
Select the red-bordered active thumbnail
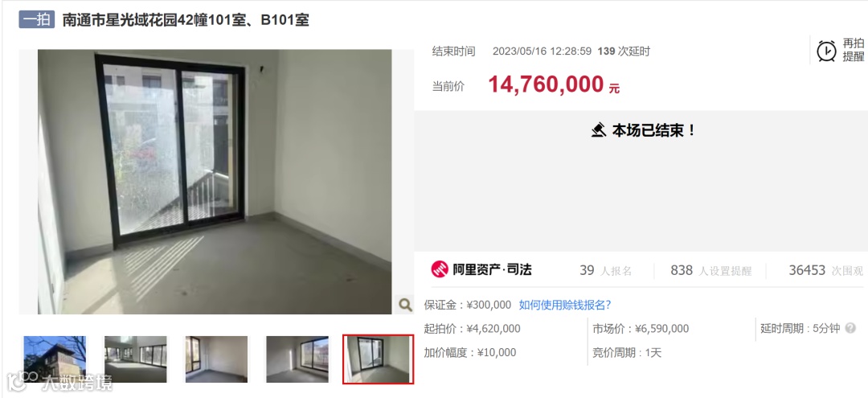(378, 359)
